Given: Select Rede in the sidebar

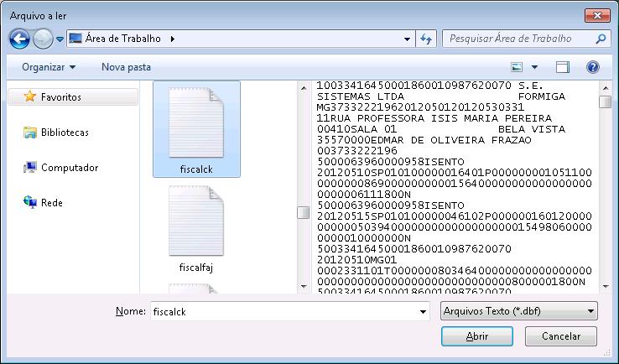Looking at the screenshot, I should (x=52, y=203).
